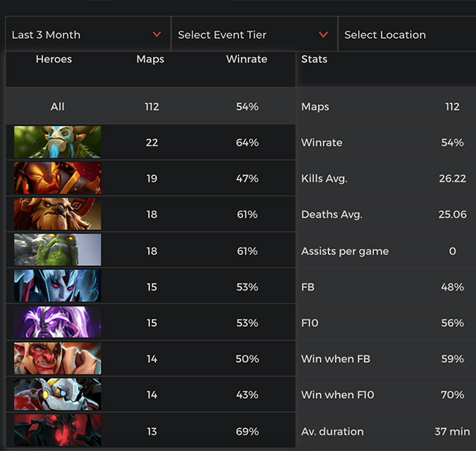Select the fiery red hero with 19 maps

57,178
